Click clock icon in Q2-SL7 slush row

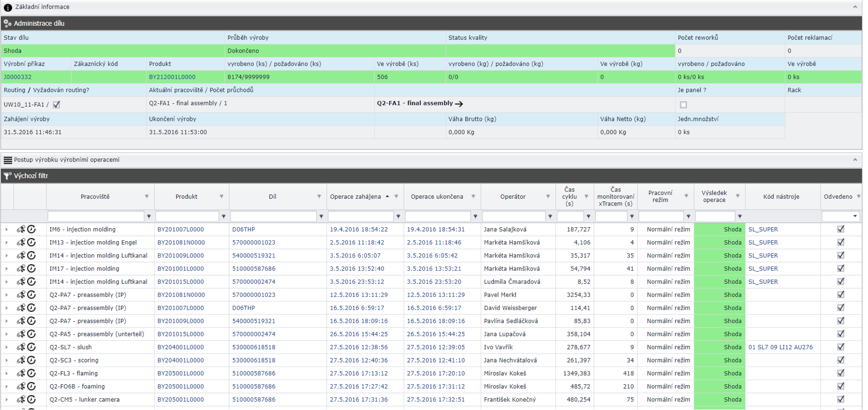tap(31, 347)
